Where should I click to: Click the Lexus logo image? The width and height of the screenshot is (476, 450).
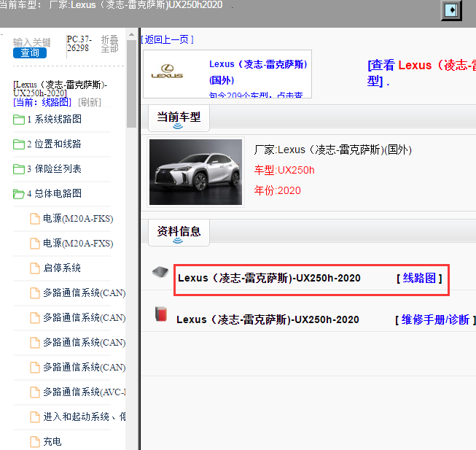[167, 71]
